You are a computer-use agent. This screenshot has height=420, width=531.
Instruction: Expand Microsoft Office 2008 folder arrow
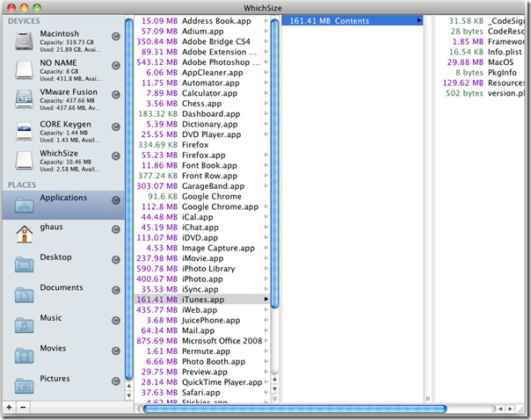(x=266, y=340)
